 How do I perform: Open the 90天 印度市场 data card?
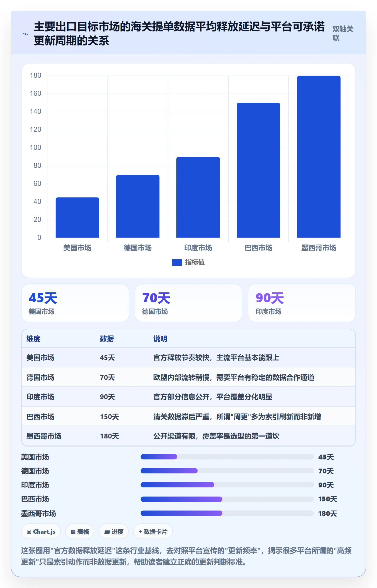302,303
